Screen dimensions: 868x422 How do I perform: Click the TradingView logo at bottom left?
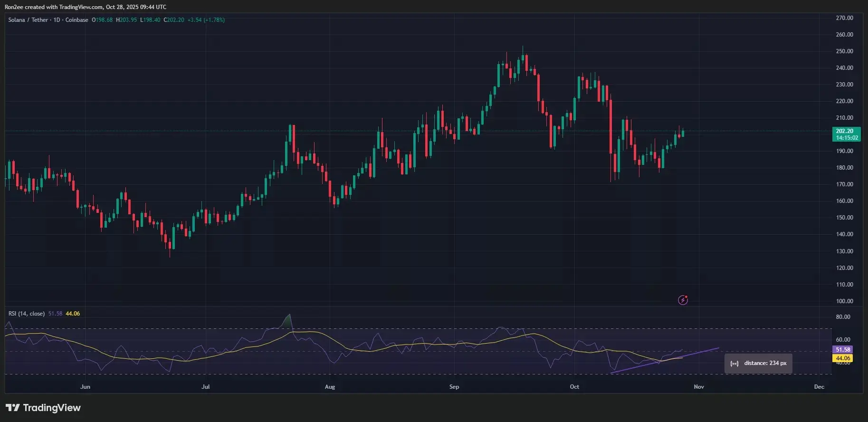click(43, 408)
